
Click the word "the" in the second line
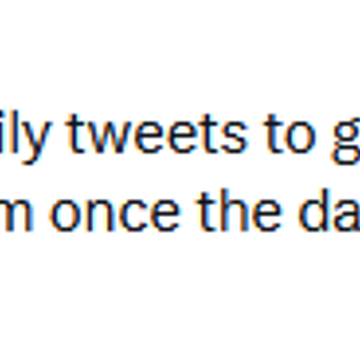point(240,210)
